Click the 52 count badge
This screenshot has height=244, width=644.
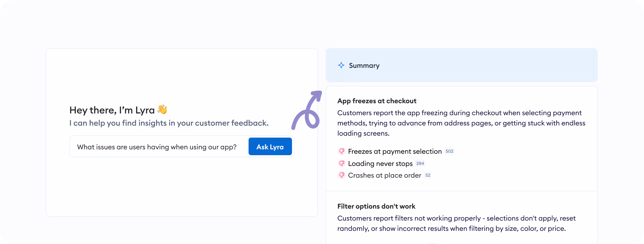(428, 175)
